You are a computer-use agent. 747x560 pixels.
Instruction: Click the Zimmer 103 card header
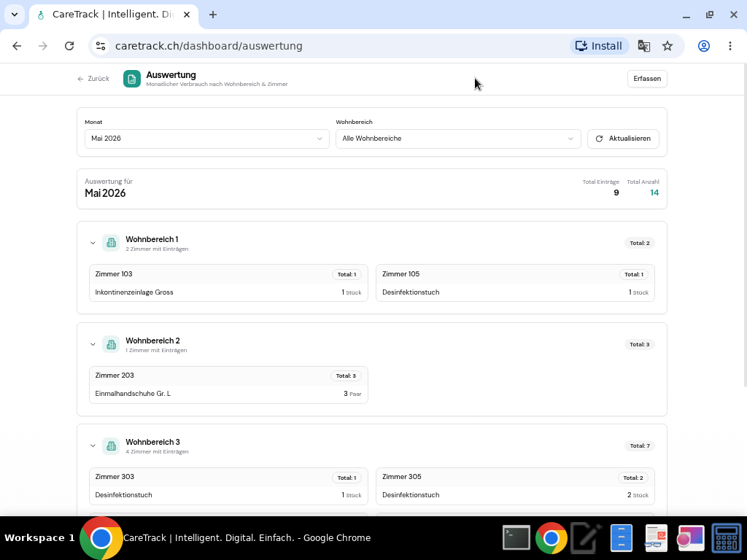pyautogui.click(x=228, y=274)
